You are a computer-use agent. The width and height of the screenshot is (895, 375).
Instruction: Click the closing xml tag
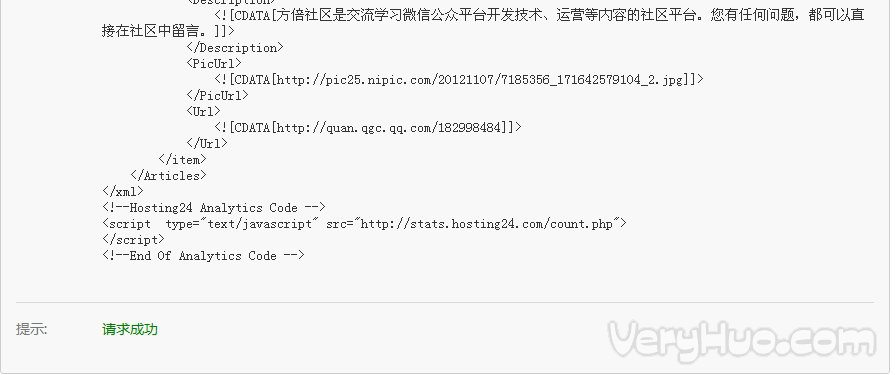[x=123, y=191]
